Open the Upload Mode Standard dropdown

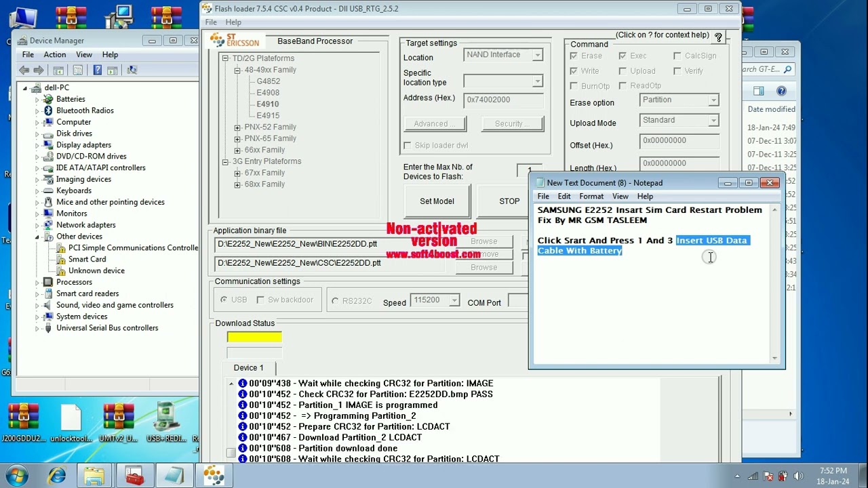713,120
